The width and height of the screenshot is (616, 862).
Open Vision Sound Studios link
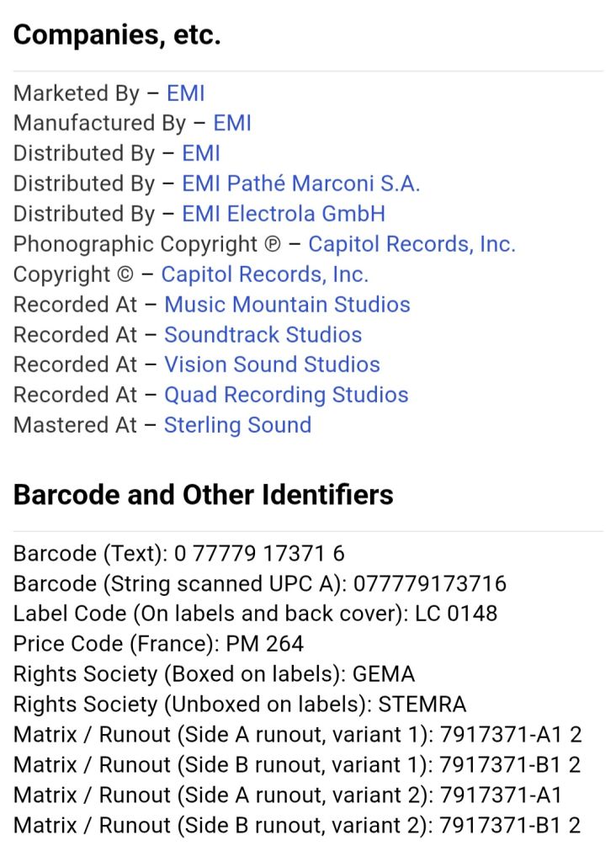pos(272,364)
